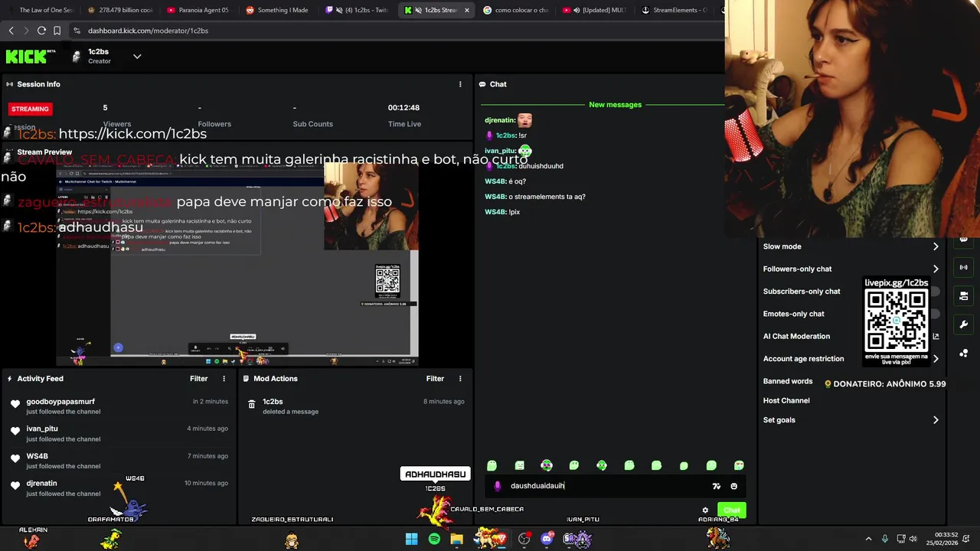Click the broadcast signal sidebar icon
Screen dimensions: 980x551
(x=964, y=268)
